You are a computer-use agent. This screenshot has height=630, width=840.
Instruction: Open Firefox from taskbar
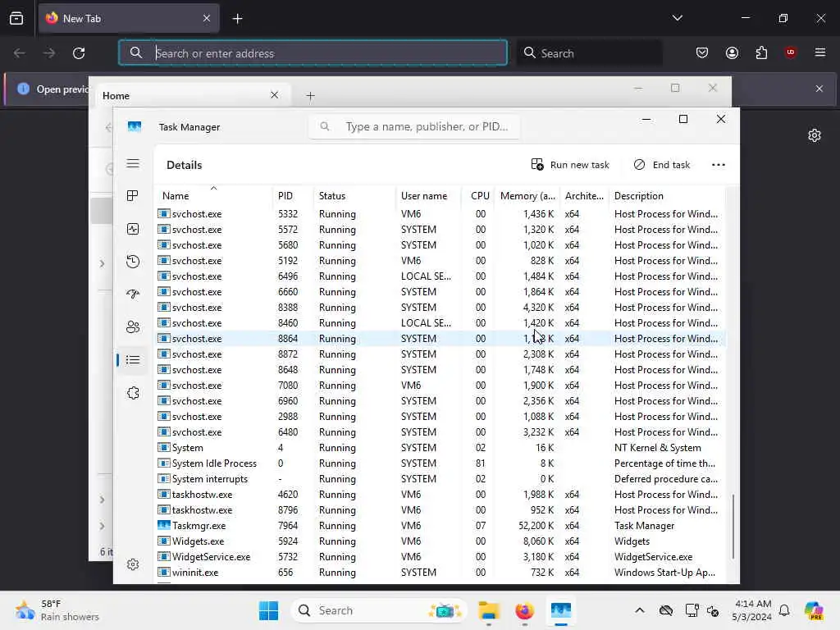coord(524,610)
